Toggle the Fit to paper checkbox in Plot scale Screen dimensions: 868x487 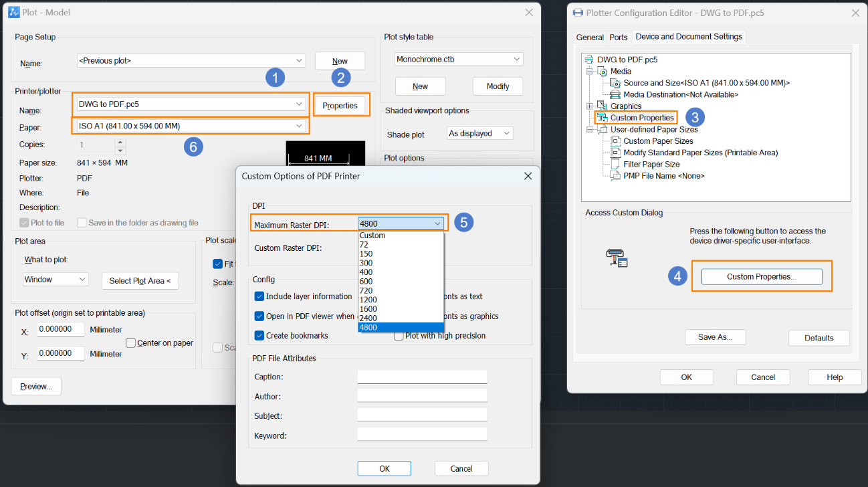pos(217,264)
